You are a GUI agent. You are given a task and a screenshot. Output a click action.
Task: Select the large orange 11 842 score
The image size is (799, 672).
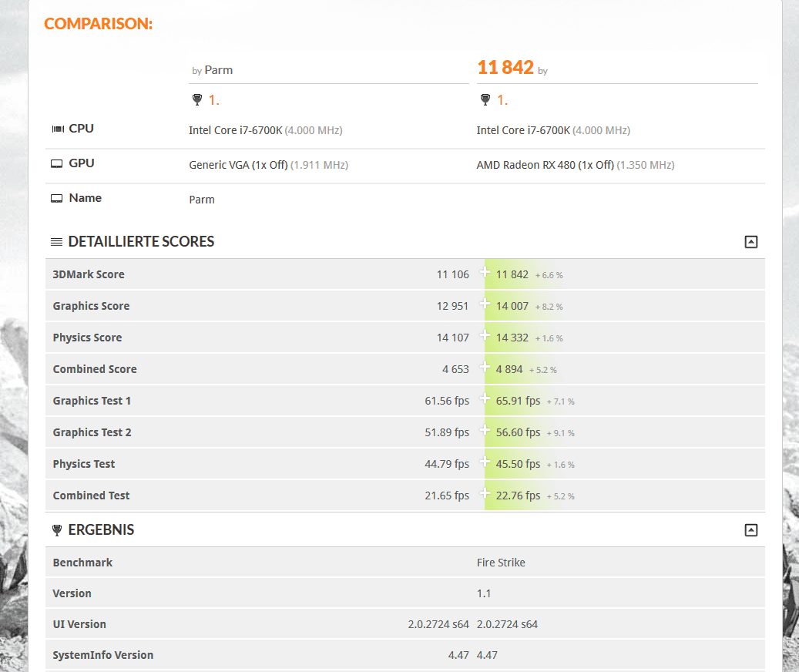click(x=505, y=67)
